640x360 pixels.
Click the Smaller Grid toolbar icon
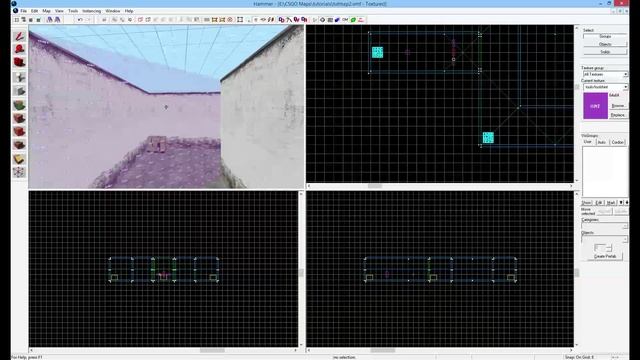click(x=31, y=20)
